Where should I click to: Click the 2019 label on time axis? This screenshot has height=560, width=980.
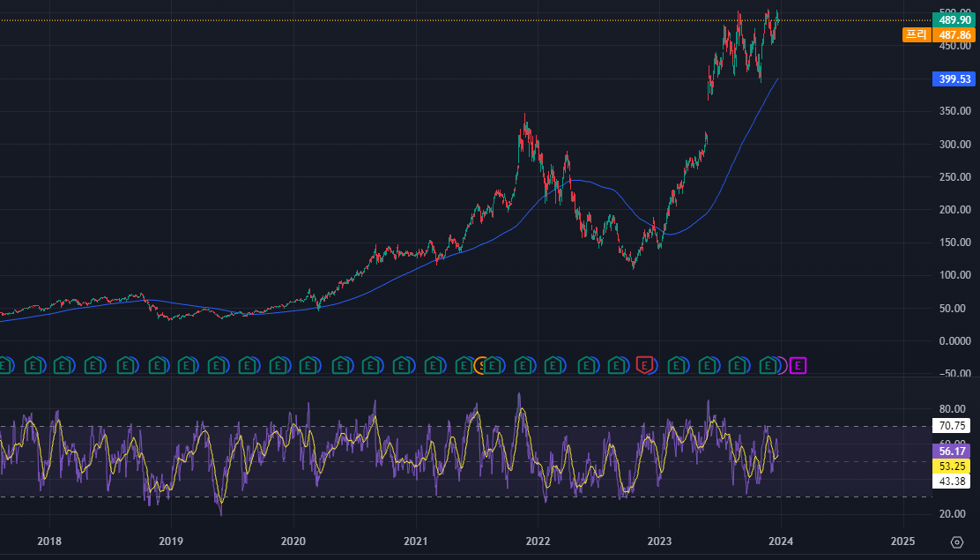coord(171,541)
